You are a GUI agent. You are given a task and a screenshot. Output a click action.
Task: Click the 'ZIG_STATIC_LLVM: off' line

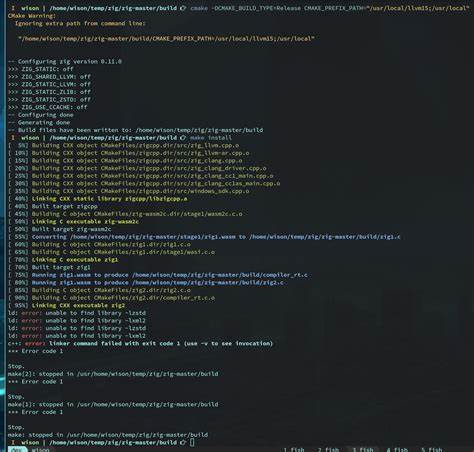click(49, 84)
